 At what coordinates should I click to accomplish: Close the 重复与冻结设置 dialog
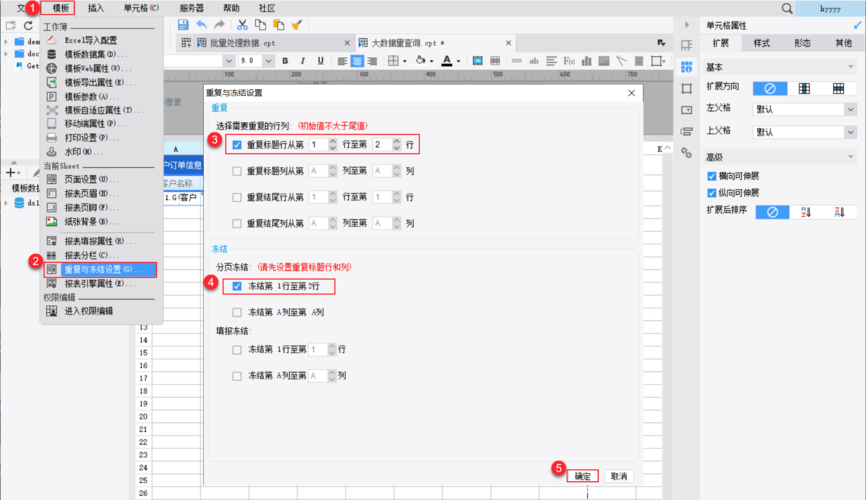[x=631, y=93]
